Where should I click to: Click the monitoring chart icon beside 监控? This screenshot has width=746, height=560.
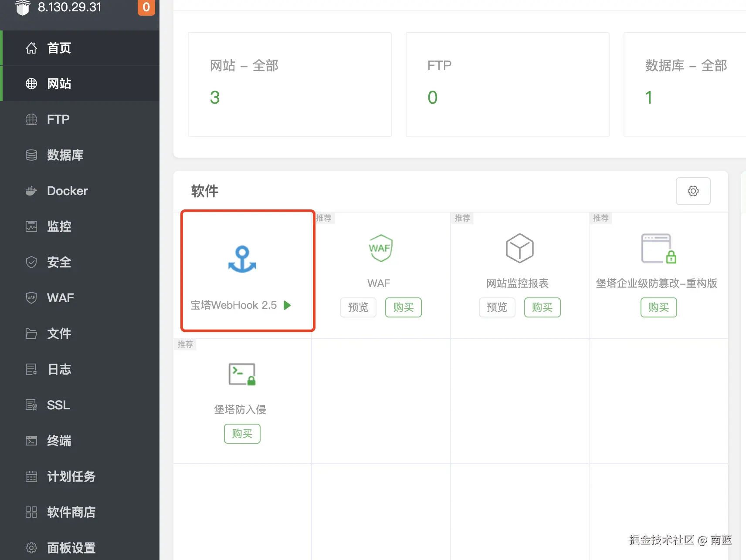pos(31,226)
